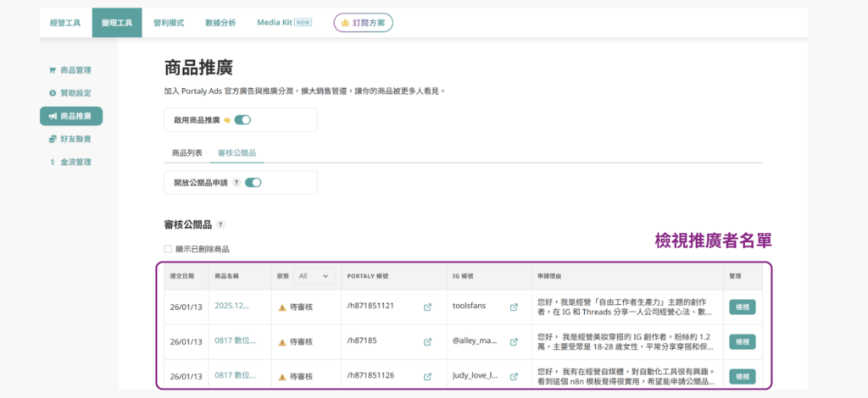868x398 pixels.
Task: Select 金流管理 in the sidebar
Action: coord(75,162)
